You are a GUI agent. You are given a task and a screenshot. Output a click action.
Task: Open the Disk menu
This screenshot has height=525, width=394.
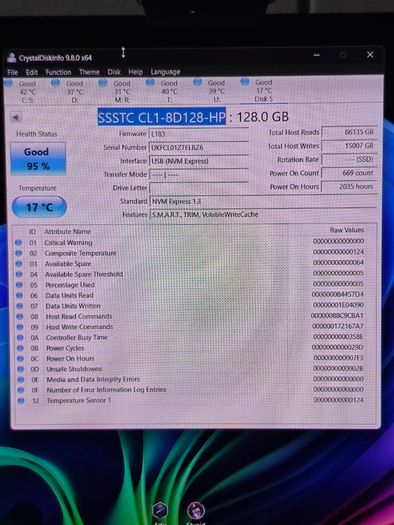coord(114,72)
